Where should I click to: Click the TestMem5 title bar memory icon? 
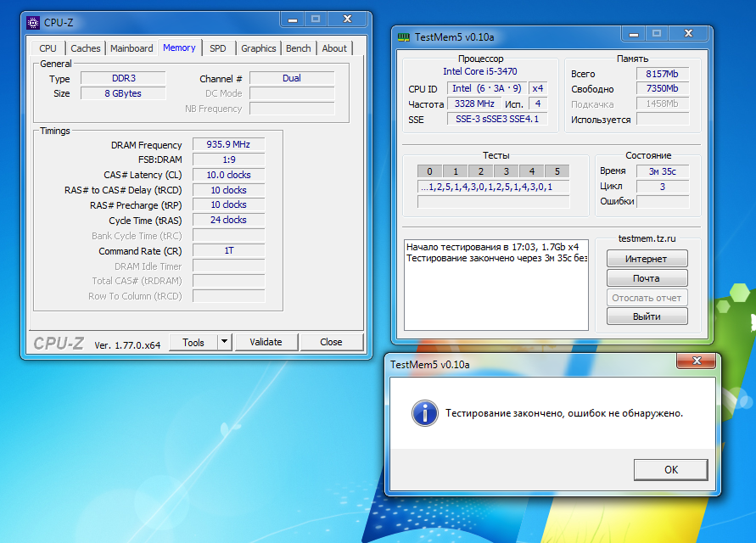(x=404, y=37)
